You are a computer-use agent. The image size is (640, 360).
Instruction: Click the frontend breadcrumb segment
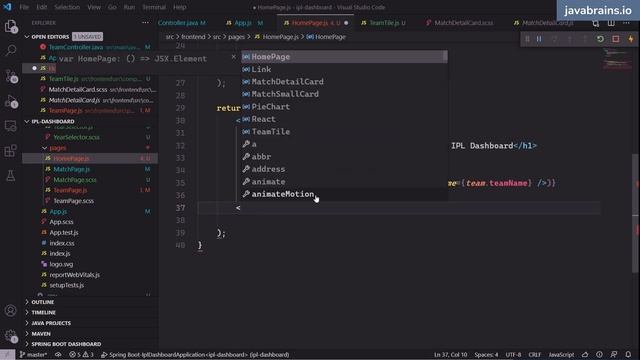pyautogui.click(x=193, y=37)
